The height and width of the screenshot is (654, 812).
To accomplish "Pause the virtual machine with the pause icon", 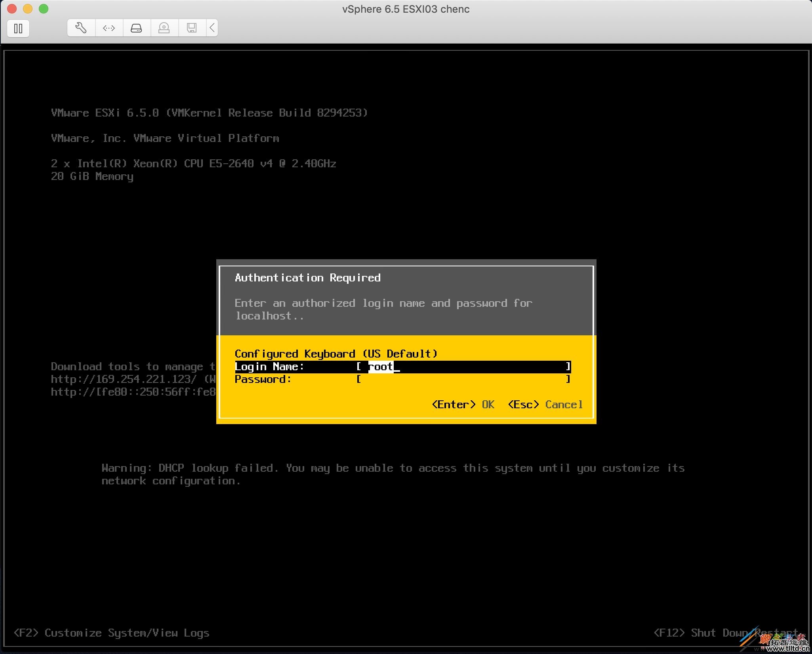I will 18,29.
